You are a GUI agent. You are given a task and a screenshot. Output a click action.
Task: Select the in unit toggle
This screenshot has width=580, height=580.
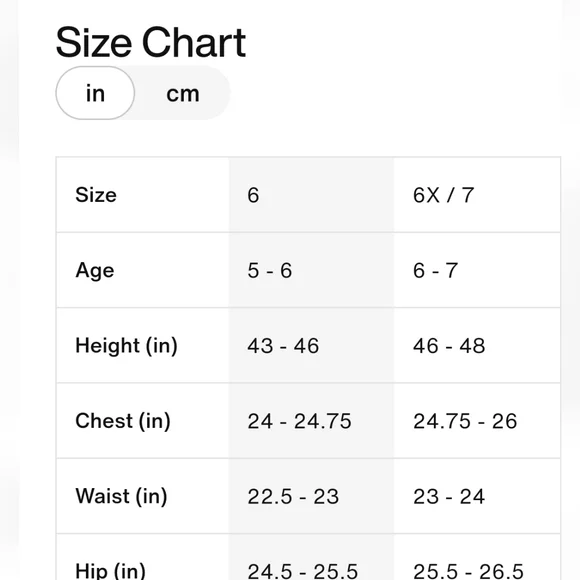coord(95,93)
